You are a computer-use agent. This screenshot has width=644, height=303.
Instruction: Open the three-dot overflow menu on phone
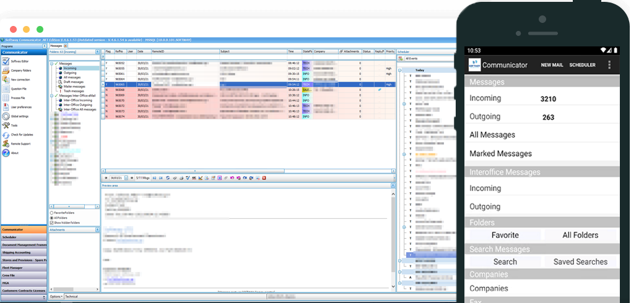tap(609, 65)
